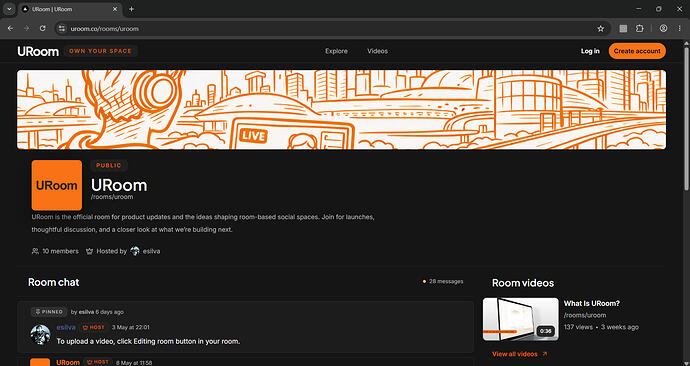Click the Log in link
This screenshot has height=366, width=690.
point(590,51)
